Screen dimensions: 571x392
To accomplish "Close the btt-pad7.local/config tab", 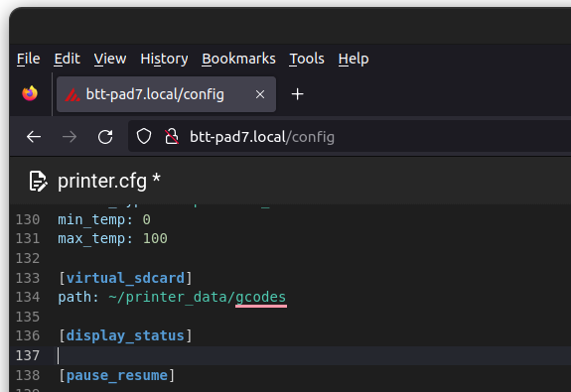I will [260, 94].
